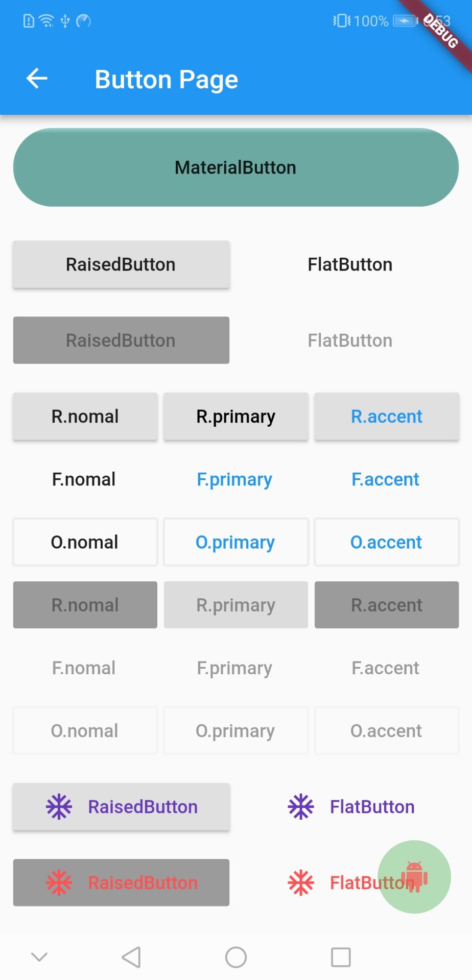472x980 pixels.
Task: Click purple snowflake icon beside FlatButton
Action: (301, 806)
